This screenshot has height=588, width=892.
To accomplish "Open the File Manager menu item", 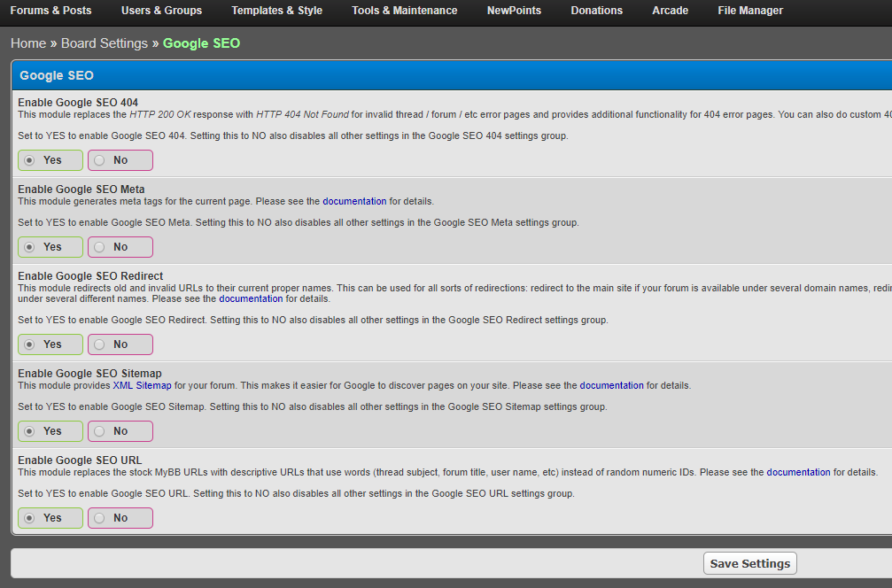I will click(x=750, y=11).
